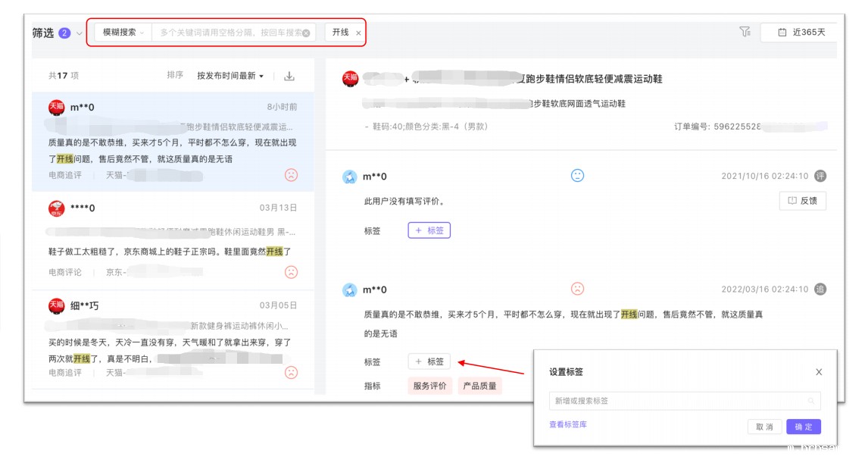
Task: Click the sad face icon on the ****0 JD review
Action: pyautogui.click(x=291, y=272)
